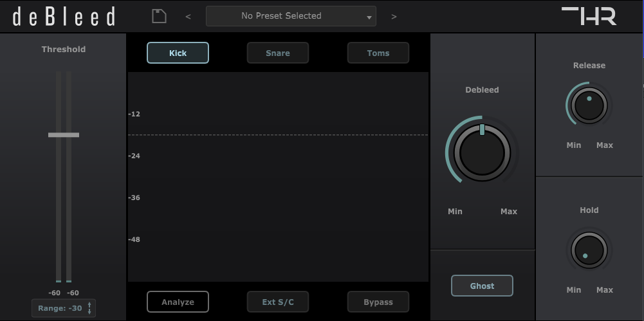The height and width of the screenshot is (321, 644).
Task: Select the Kick drum tab
Action: tap(178, 53)
